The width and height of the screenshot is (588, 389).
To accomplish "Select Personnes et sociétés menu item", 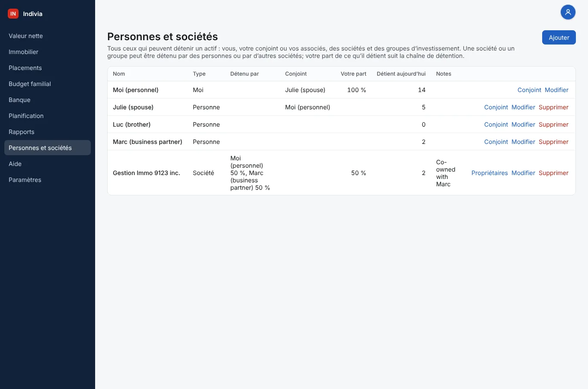I will pos(48,148).
